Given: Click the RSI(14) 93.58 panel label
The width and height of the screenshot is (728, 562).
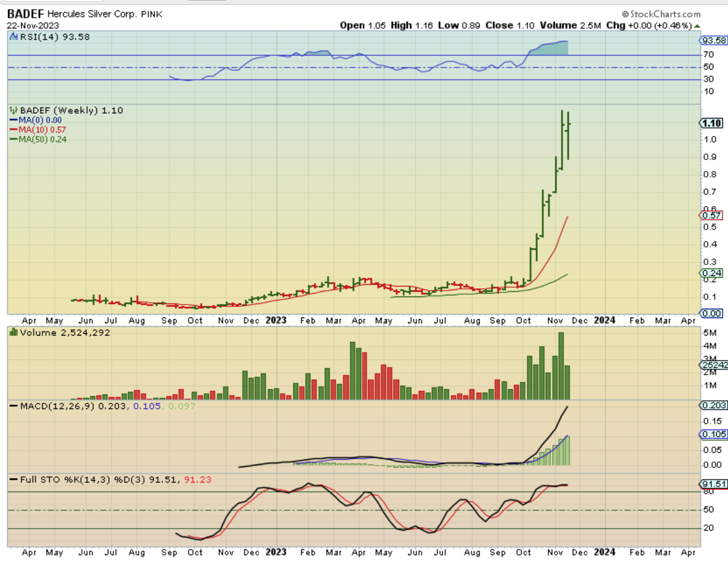Looking at the screenshot, I should [55, 37].
